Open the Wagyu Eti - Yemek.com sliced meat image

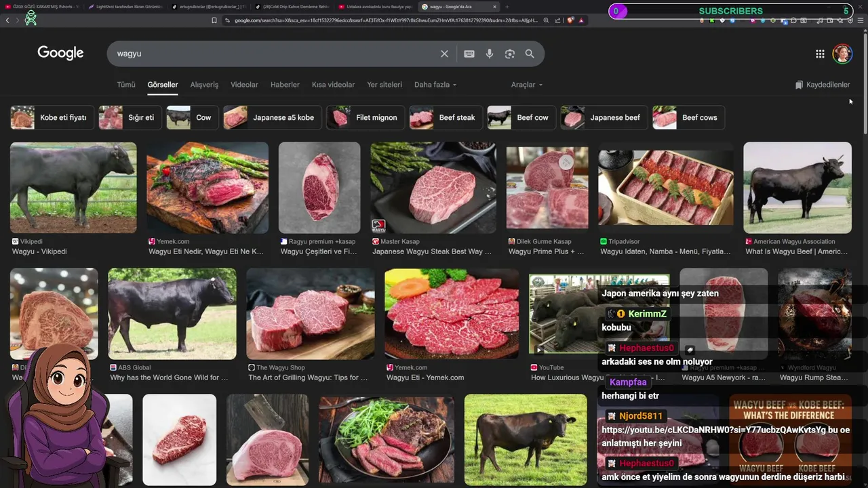click(x=452, y=314)
